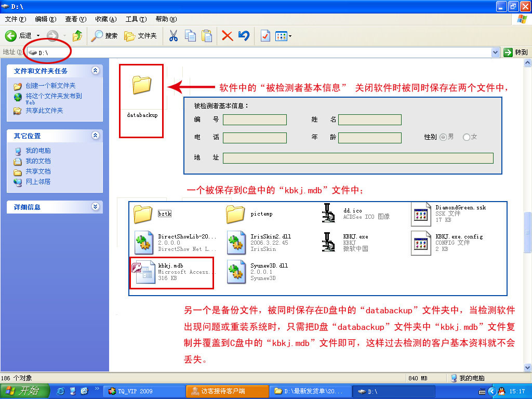Image resolution: width=532 pixels, height=399 pixels.
Task: Collapse the 文件和文件夹任务 panel
Action: 95,71
